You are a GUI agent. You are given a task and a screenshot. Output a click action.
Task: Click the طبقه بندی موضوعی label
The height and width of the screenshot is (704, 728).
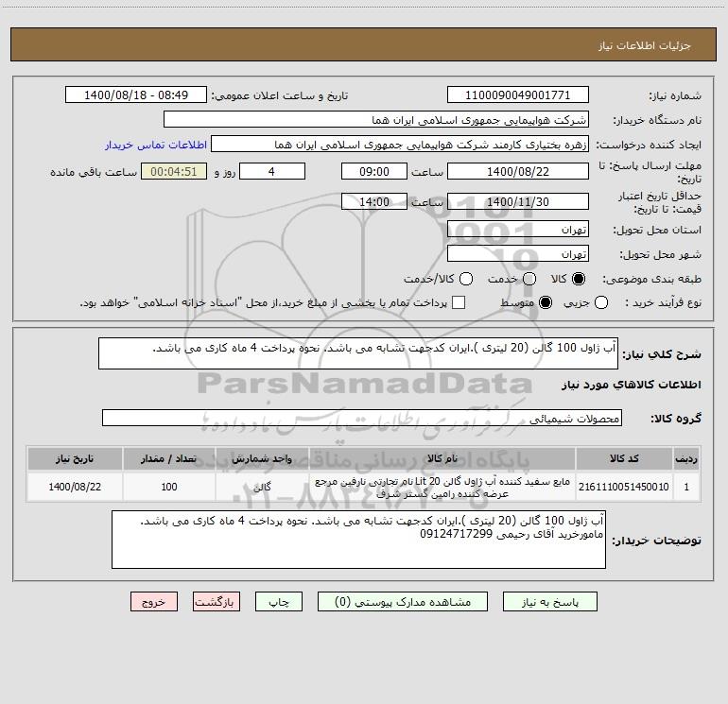[x=651, y=279]
